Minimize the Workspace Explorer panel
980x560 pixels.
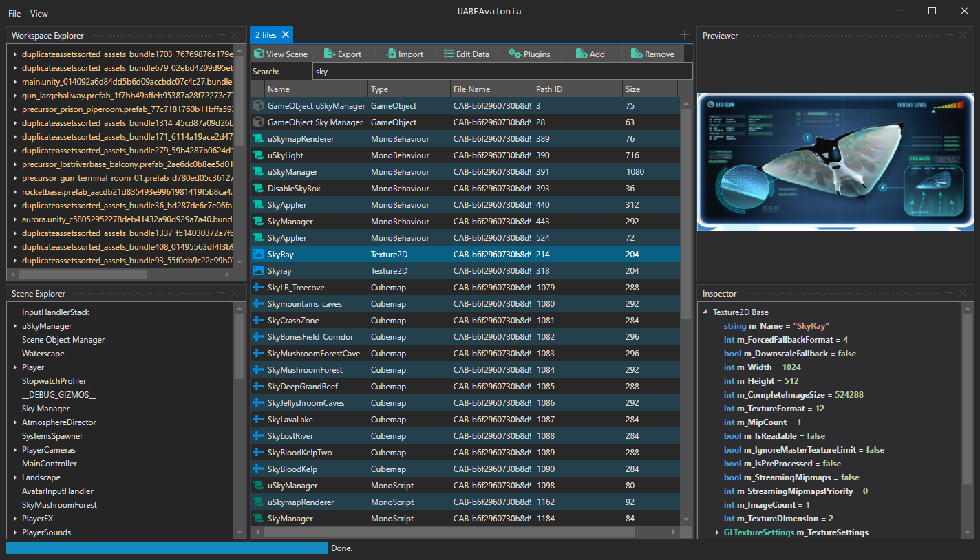pos(220,35)
